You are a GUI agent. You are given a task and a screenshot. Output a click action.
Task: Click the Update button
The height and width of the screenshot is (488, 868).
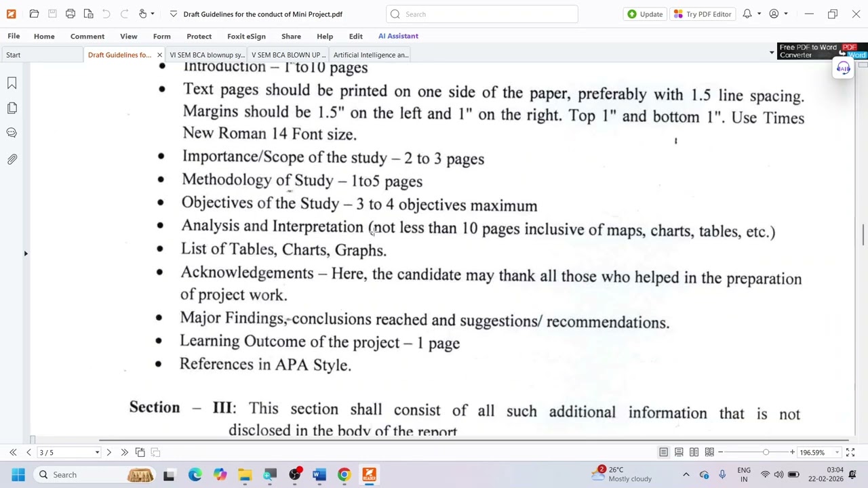(645, 14)
